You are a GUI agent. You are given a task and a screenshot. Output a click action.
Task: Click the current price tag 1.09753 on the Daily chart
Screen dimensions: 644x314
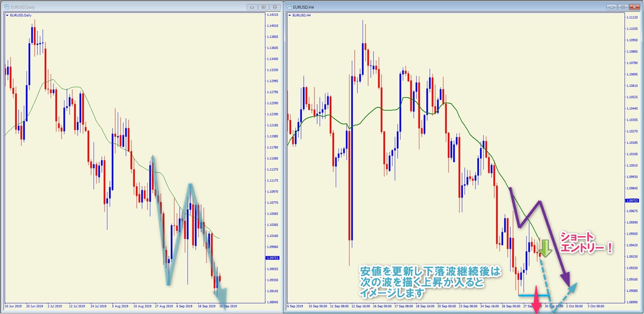pyautogui.click(x=272, y=258)
